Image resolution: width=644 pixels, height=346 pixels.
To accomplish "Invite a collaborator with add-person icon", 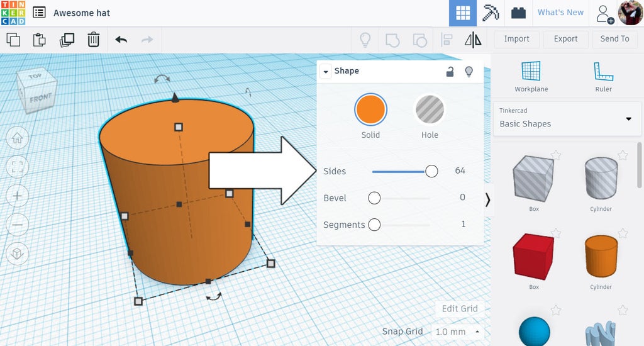I will (x=604, y=14).
